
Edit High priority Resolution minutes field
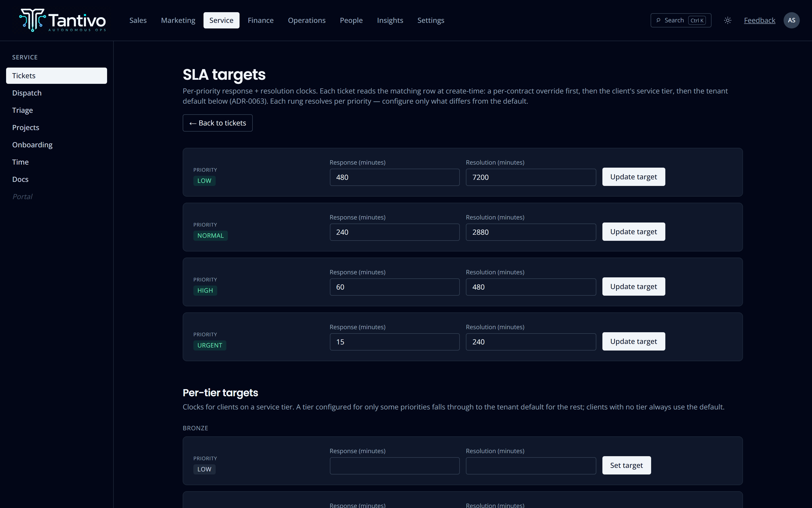(531, 287)
